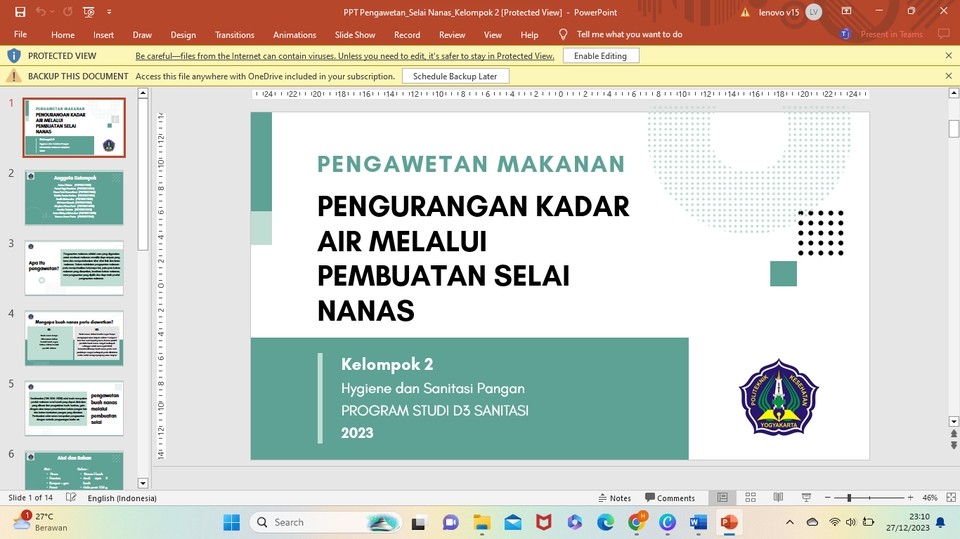Switch to Normal view icon
The image size is (960, 539).
[722, 497]
